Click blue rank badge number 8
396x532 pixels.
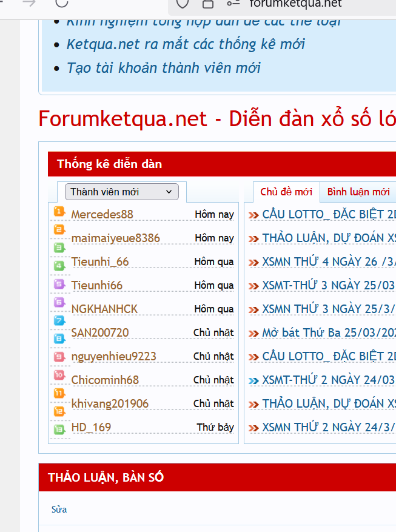pyautogui.click(x=59, y=338)
